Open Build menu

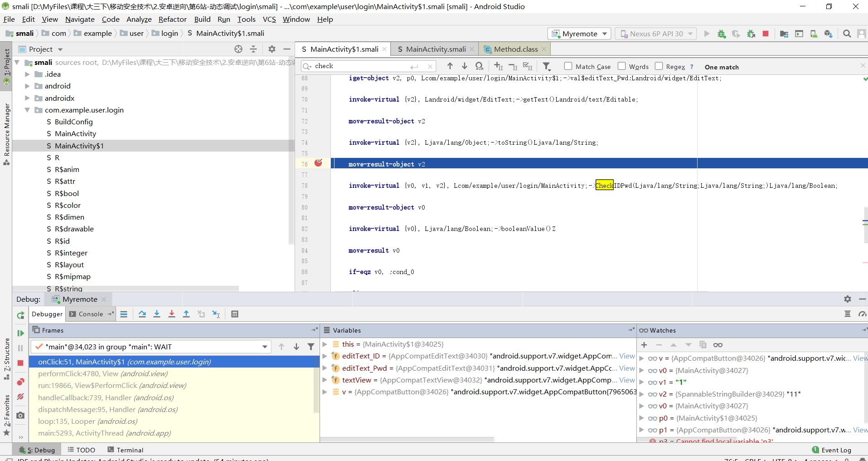(x=202, y=19)
